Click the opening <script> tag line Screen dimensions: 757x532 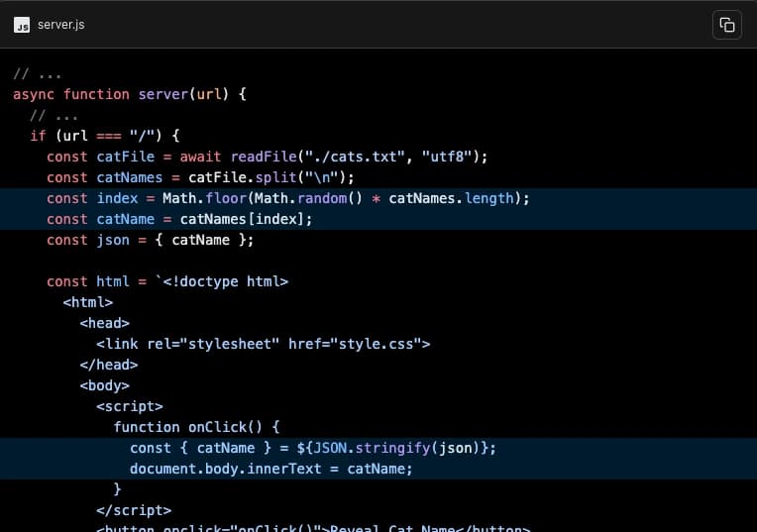[130, 406]
